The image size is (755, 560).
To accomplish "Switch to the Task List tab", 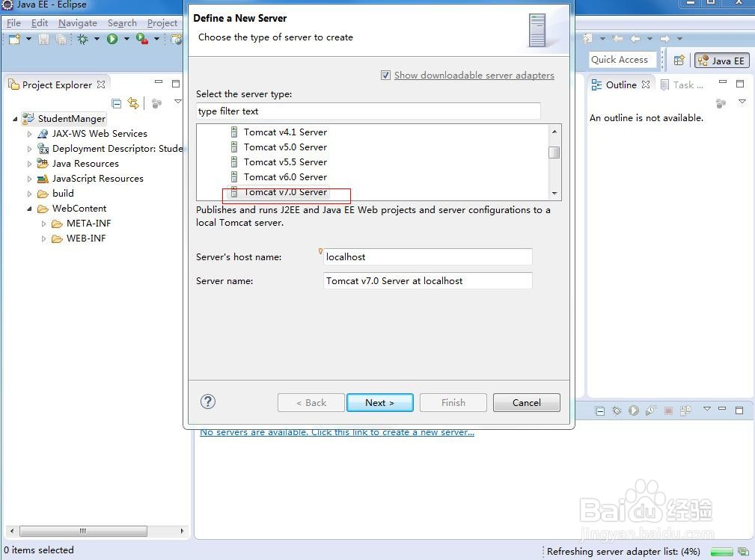I will pyautogui.click(x=682, y=84).
